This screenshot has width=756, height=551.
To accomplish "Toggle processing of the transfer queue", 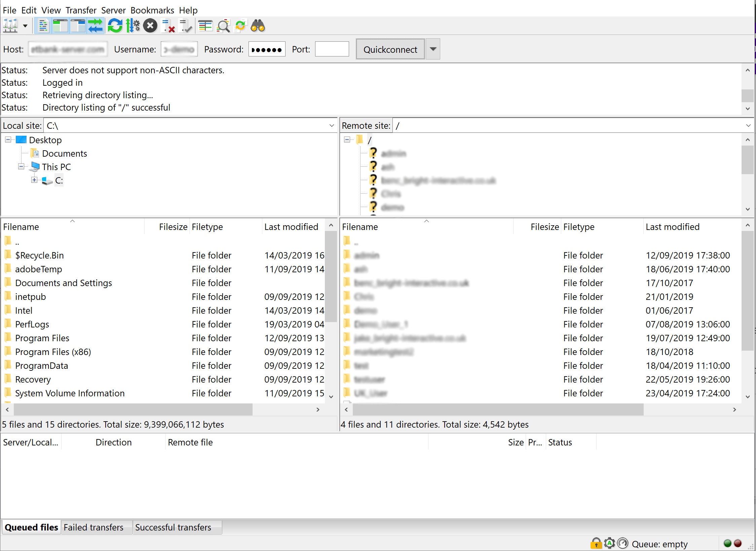I will pos(133,26).
